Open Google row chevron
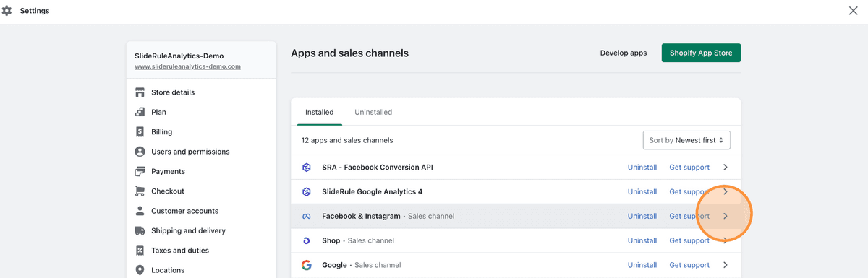The height and width of the screenshot is (278, 868). click(726, 265)
